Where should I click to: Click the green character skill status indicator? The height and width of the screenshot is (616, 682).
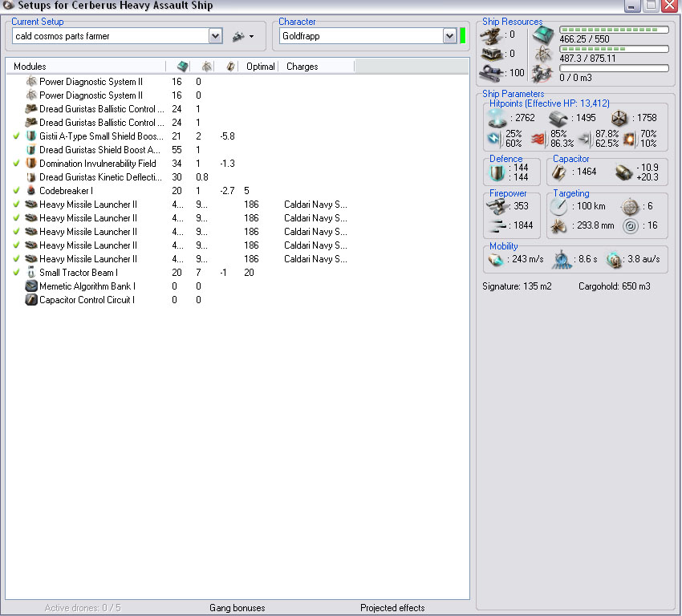(x=463, y=35)
